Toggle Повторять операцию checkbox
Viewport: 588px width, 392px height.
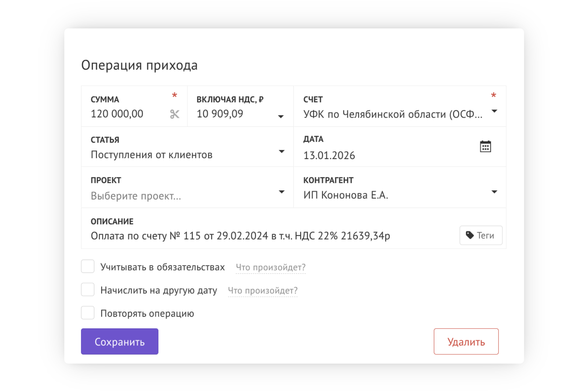(88, 313)
